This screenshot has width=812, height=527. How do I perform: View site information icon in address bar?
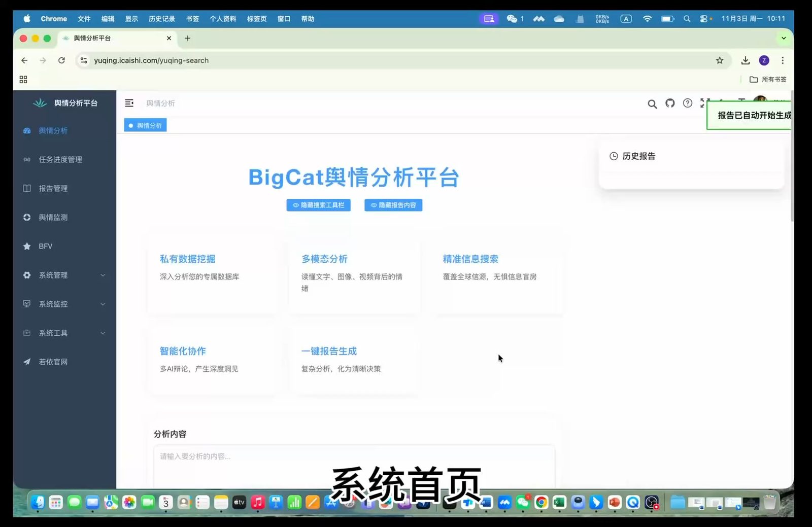point(84,60)
